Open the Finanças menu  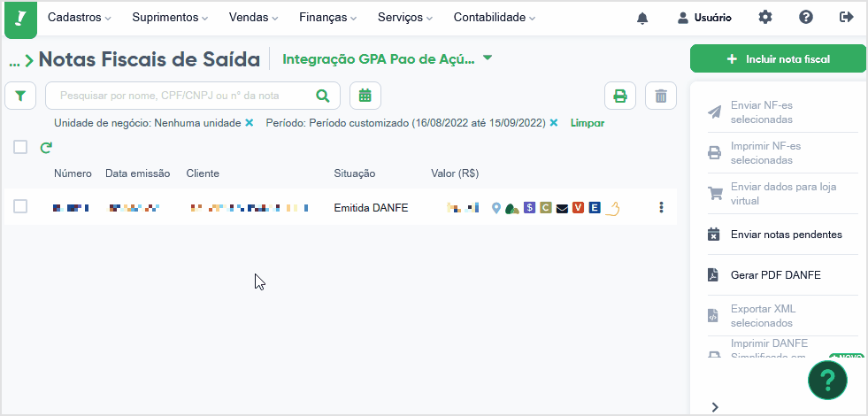coord(327,18)
